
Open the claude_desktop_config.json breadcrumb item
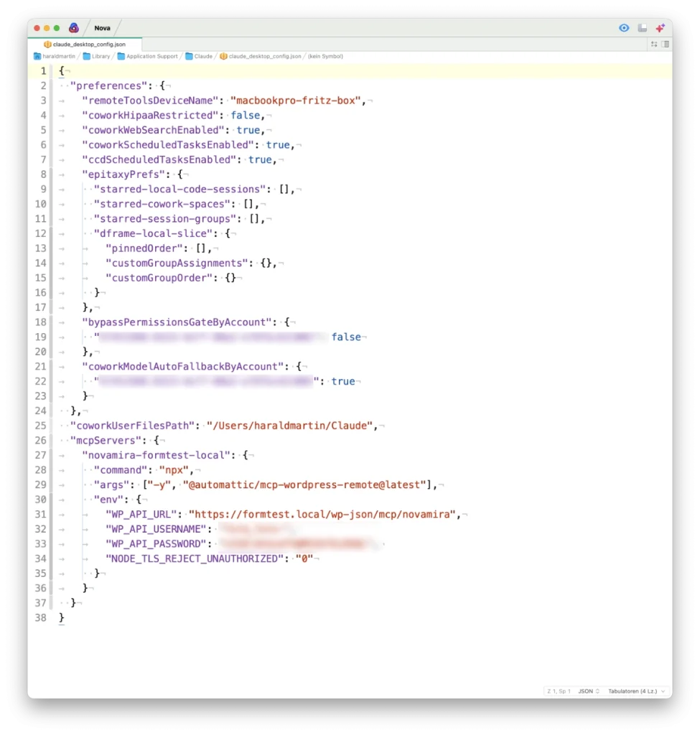(x=265, y=56)
